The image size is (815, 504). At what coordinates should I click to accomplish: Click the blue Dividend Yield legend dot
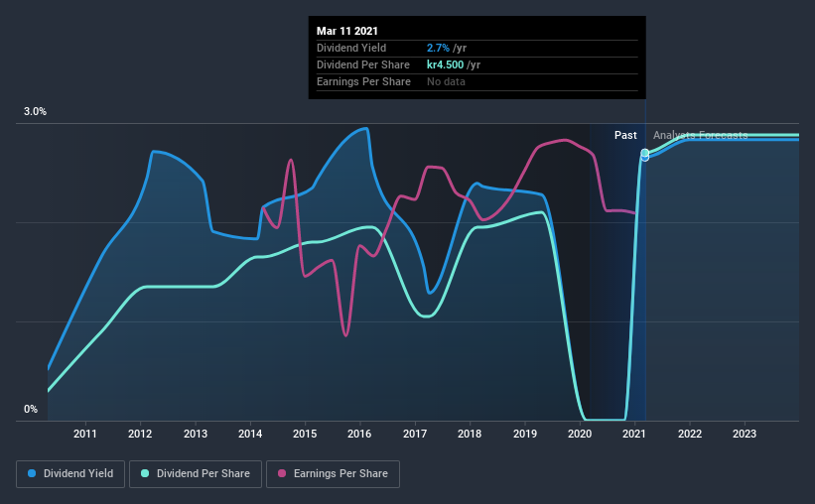click(32, 473)
